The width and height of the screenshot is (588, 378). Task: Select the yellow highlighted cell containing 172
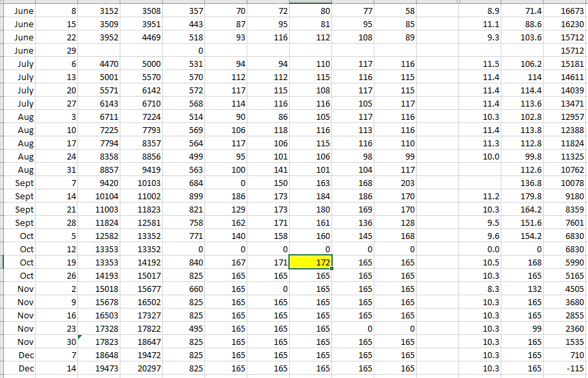(311, 263)
